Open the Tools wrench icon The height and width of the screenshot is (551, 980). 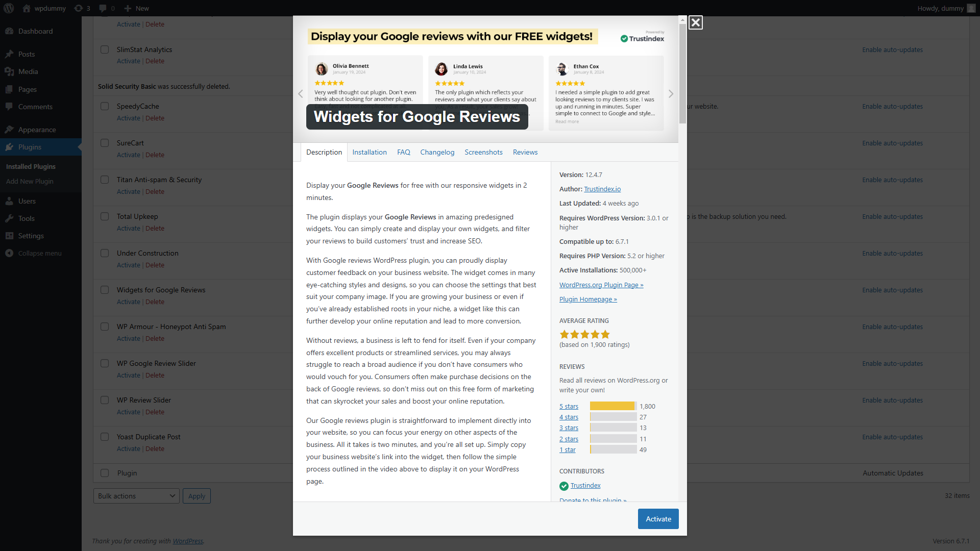pyautogui.click(x=9, y=218)
